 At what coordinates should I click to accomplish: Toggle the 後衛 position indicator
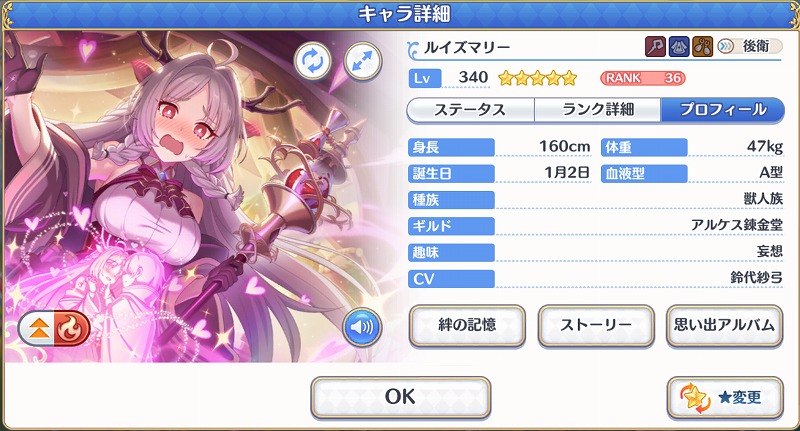pyautogui.click(x=749, y=46)
